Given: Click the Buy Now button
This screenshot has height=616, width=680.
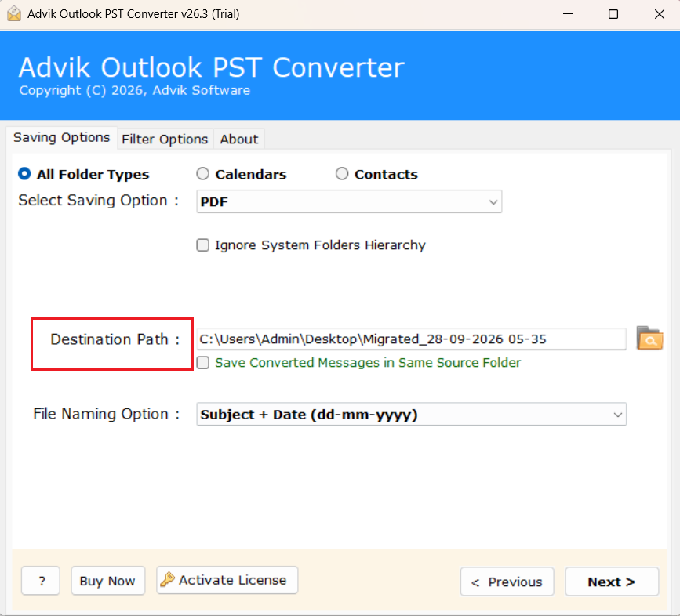Looking at the screenshot, I should 108,581.
